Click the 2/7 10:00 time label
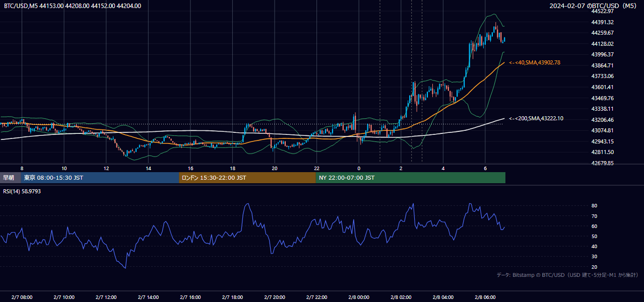The height and width of the screenshot is (302, 644). coord(64,297)
